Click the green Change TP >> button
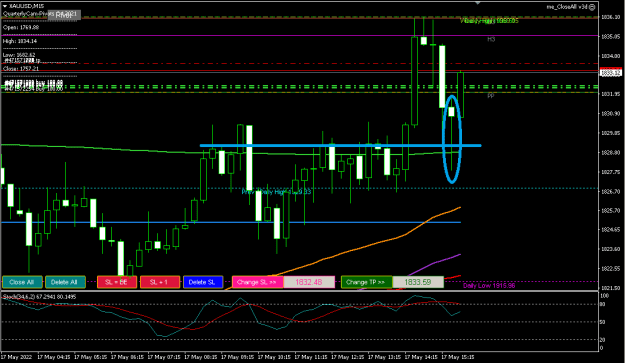Image resolution: width=625 pixels, height=363 pixels. pos(367,282)
